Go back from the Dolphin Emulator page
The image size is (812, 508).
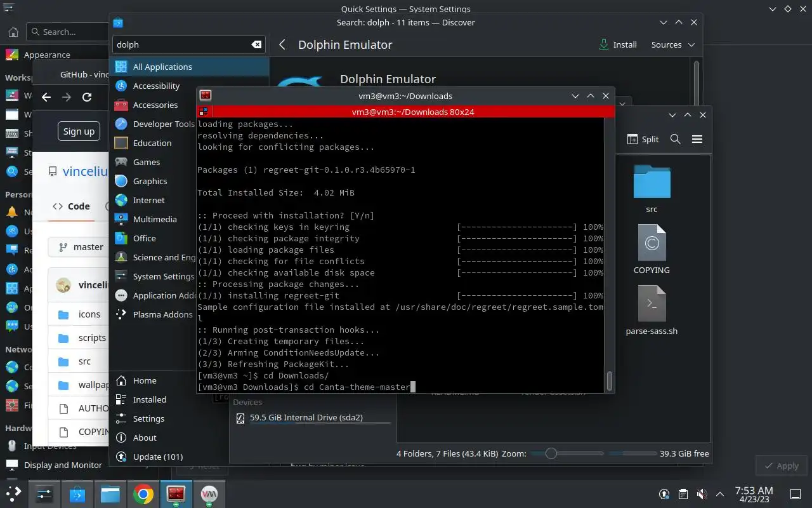[282, 44]
